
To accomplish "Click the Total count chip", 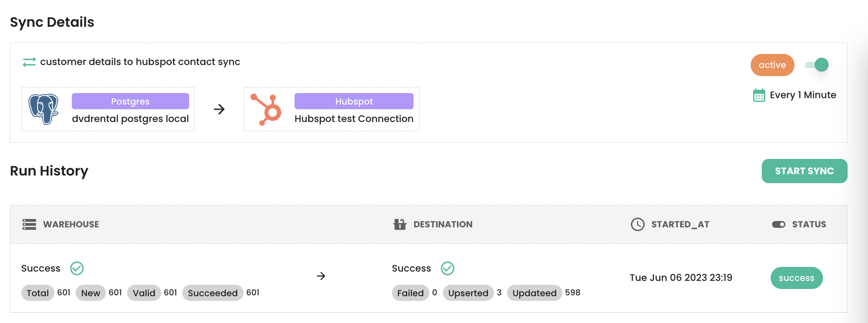I will (37, 293).
